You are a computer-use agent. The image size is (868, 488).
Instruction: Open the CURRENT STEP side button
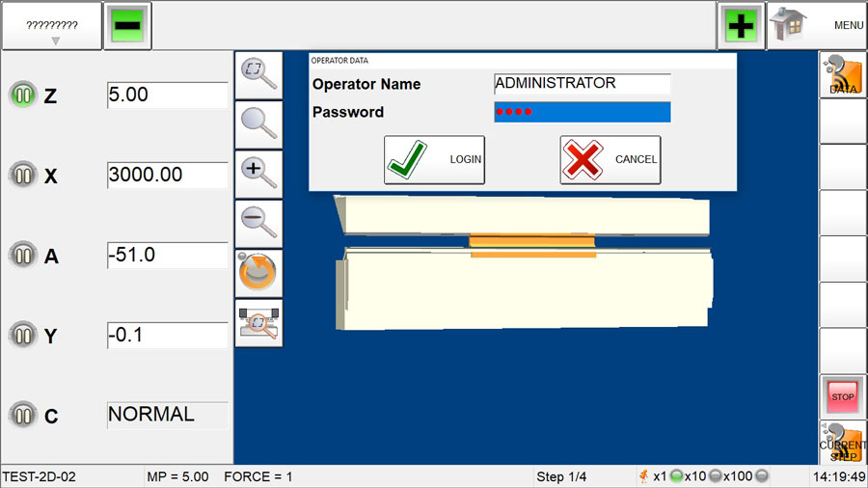point(843,442)
